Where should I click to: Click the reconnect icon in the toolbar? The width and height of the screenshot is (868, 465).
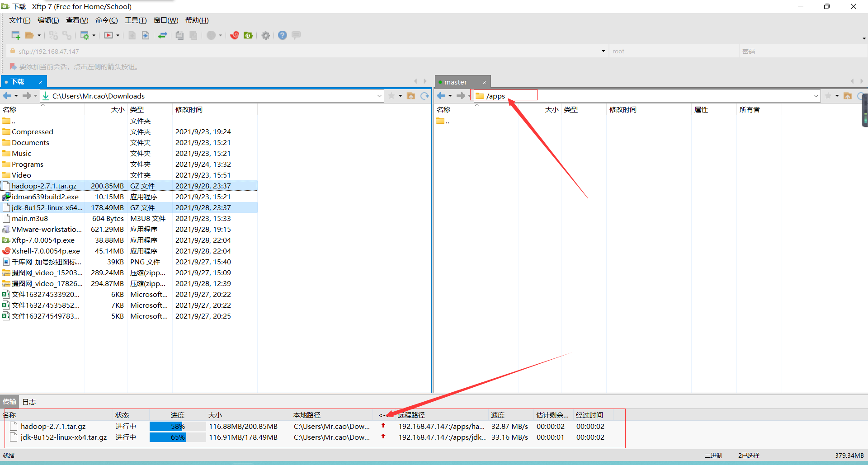point(53,35)
